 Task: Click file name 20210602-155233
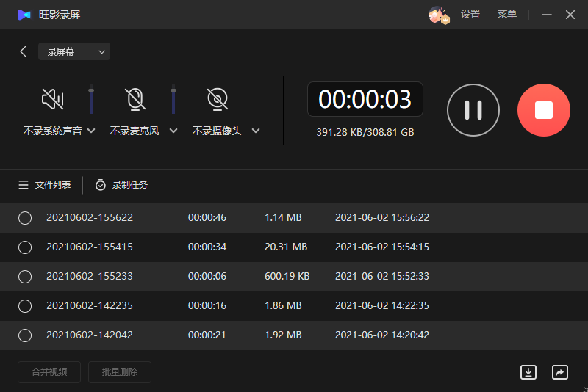90,276
